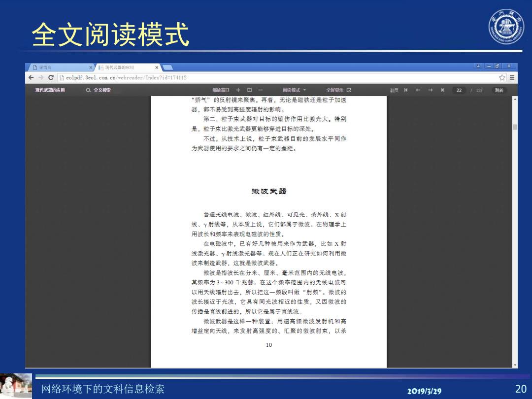The width and height of the screenshot is (532, 399).
Task: Open a new tab with tab button
Action: [x=167, y=67]
